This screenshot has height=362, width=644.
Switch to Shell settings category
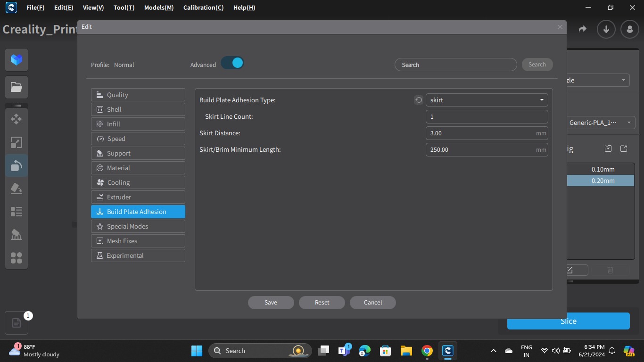pyautogui.click(x=138, y=109)
